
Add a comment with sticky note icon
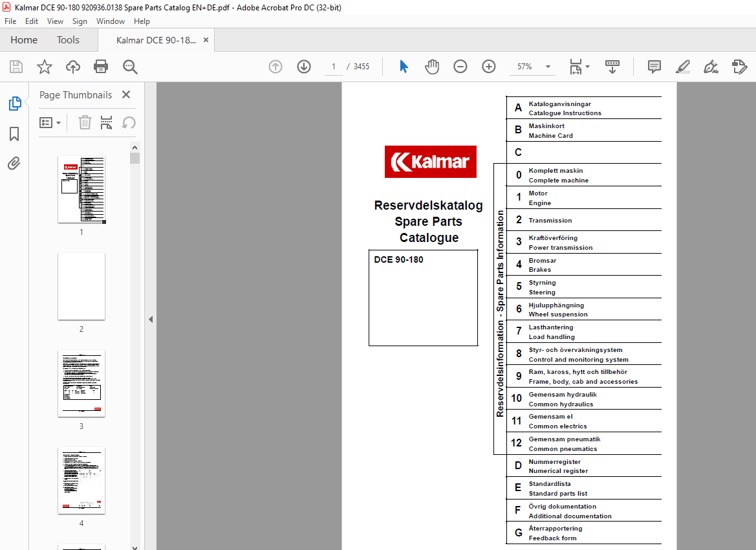[654, 67]
